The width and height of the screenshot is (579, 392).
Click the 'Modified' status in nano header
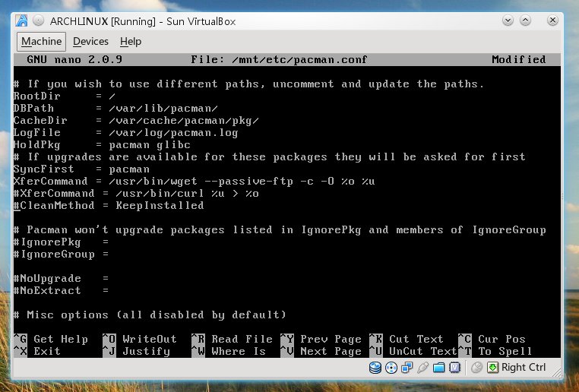pyautogui.click(x=519, y=59)
